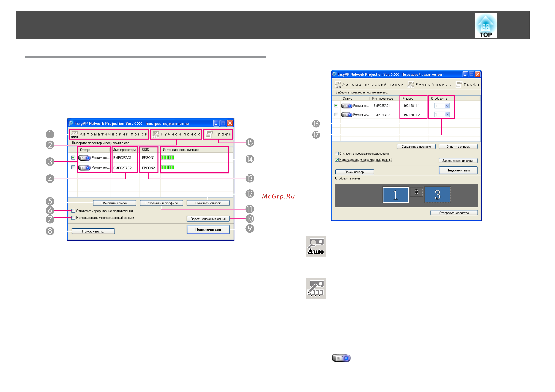The image size is (555, 392).
Task: Select Automatic search tab in Quick connection window
Action: [109, 134]
